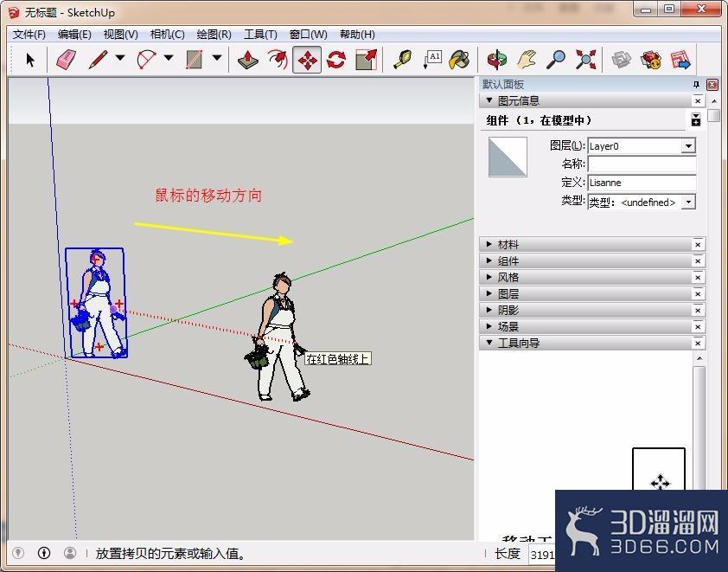Open the Extension Warehouse icon
Viewport: 728px width, 572px height.
tap(651, 60)
